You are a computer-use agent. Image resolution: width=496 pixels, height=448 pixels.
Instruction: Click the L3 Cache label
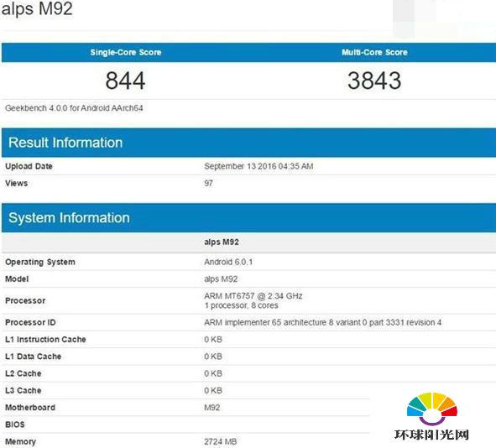click(x=23, y=391)
